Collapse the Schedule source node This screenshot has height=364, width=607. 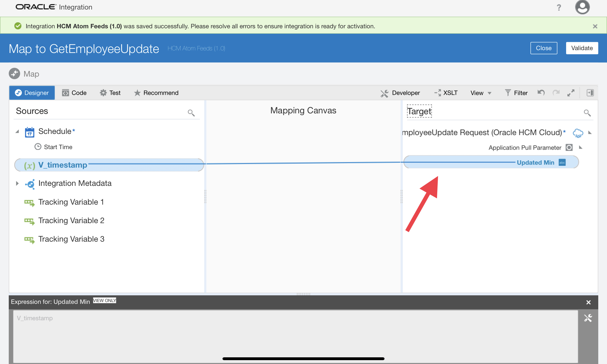17,131
